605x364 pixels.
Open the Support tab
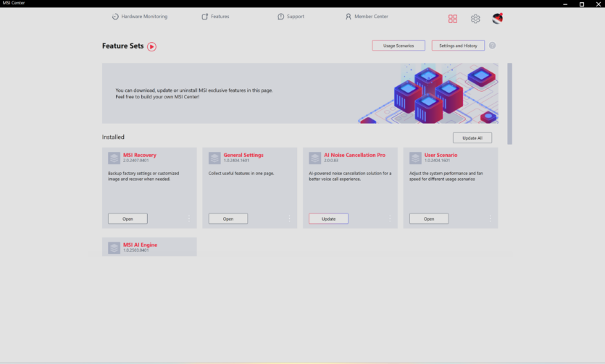pos(291,17)
